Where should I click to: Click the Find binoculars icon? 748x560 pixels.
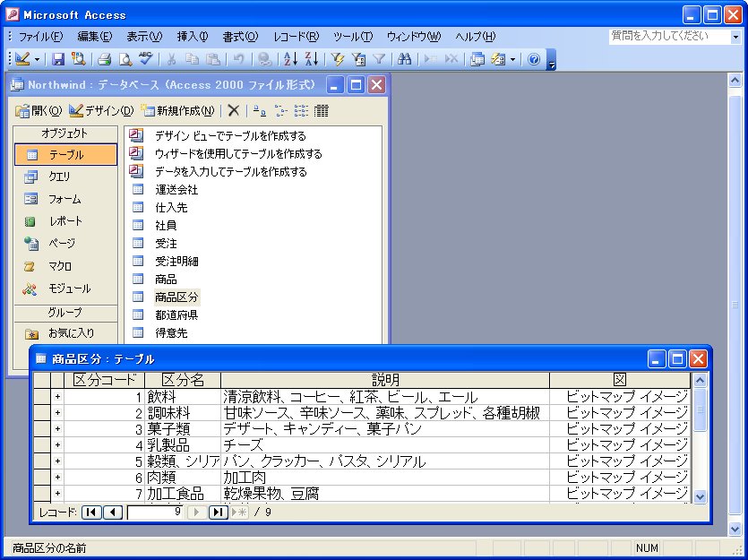pyautogui.click(x=405, y=59)
